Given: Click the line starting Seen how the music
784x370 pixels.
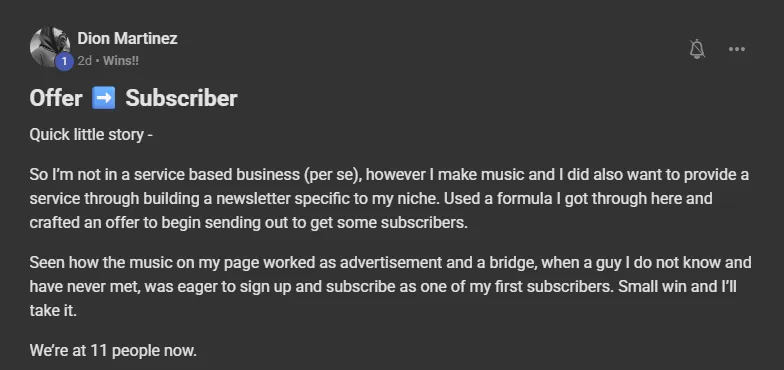Looking at the screenshot, I should (x=390, y=262).
